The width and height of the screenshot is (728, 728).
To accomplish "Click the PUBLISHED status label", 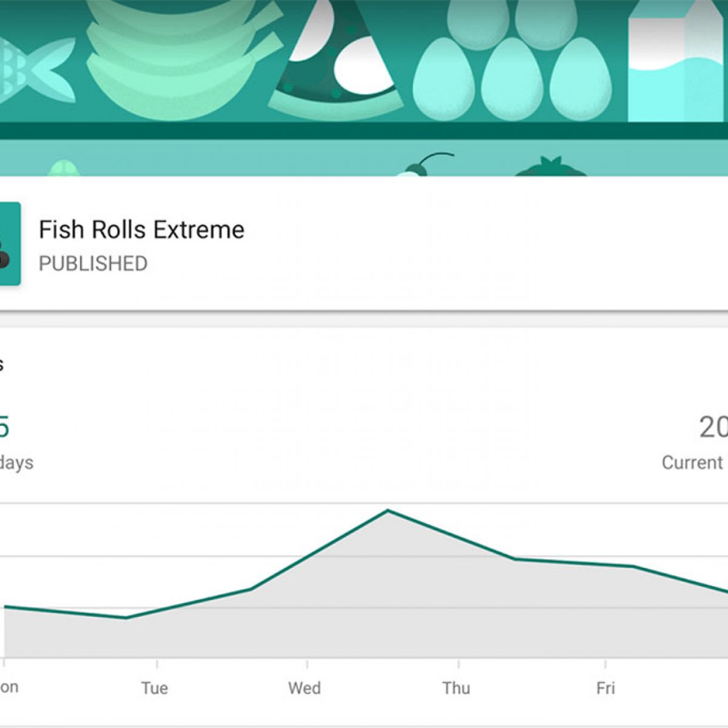I will 93,264.
